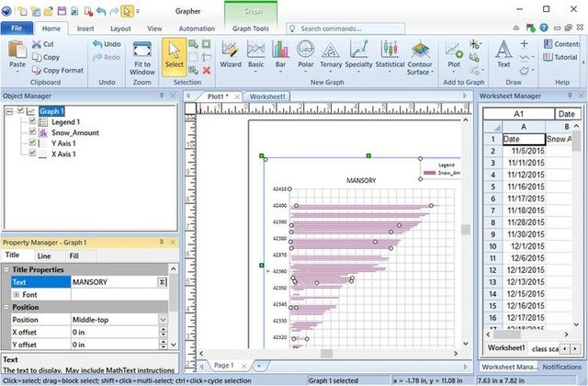Switch to the Worksheet1 document tab
Viewport: 588px width, 386px height.
point(267,96)
